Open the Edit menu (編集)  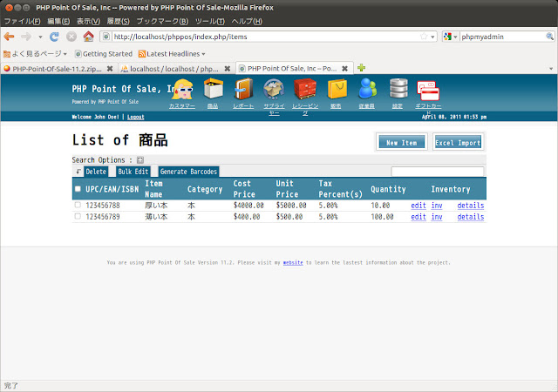point(58,21)
